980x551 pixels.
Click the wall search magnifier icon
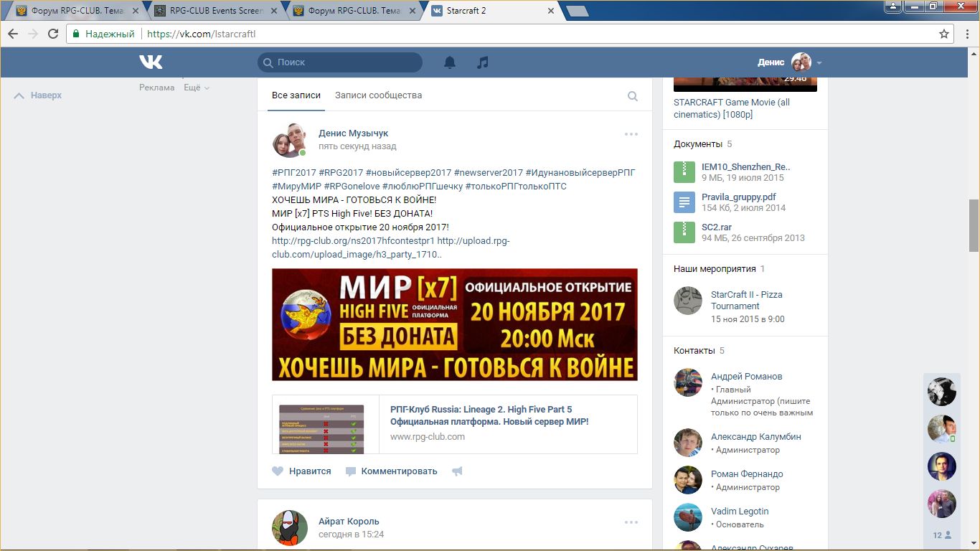(632, 96)
